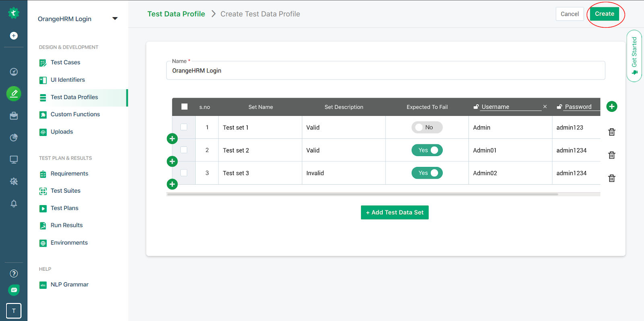This screenshot has width=644, height=321.
Task: Click the Run Results menu icon
Action: (43, 226)
